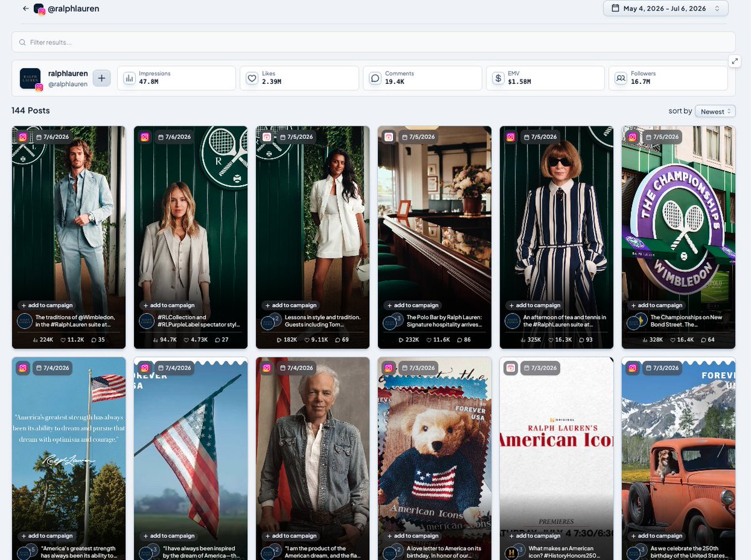Click the 224K impressions stat on the first post
The image size is (751, 560).
click(x=43, y=340)
